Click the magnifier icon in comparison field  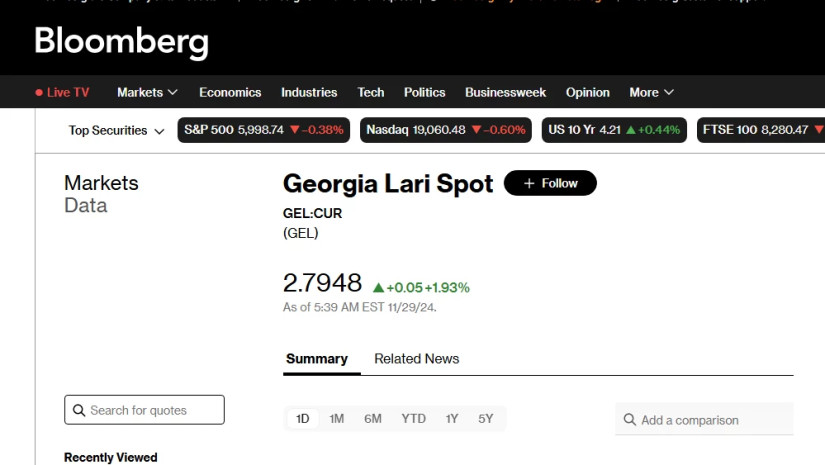click(629, 420)
